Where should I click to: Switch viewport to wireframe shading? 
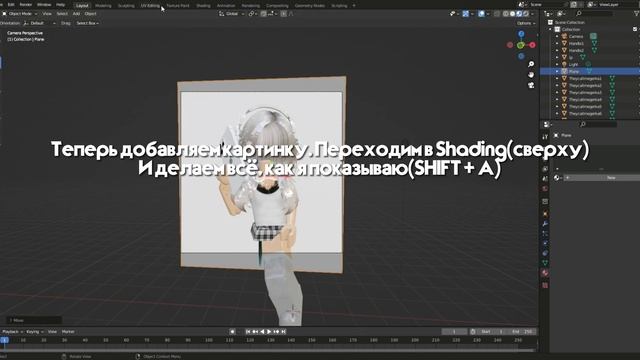506,14
